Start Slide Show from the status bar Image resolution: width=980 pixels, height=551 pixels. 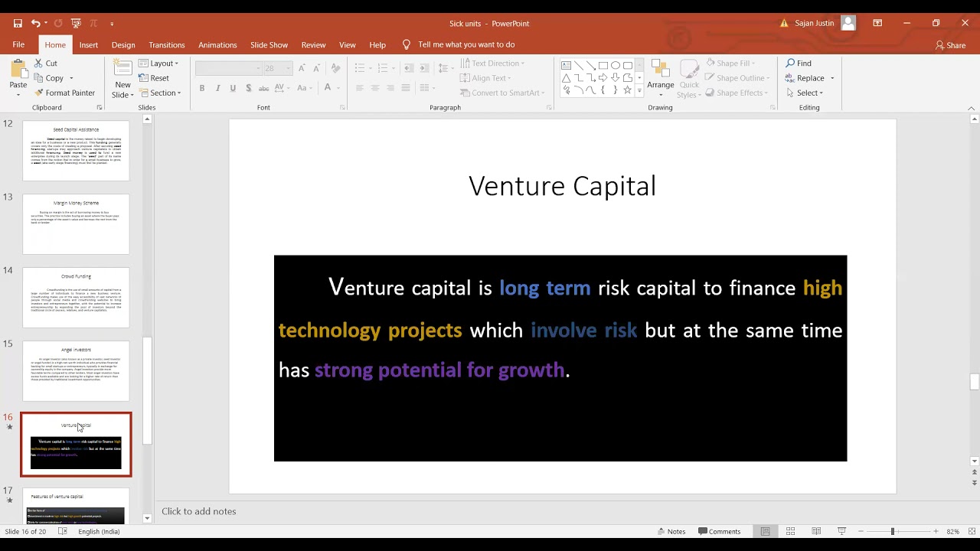(841, 531)
